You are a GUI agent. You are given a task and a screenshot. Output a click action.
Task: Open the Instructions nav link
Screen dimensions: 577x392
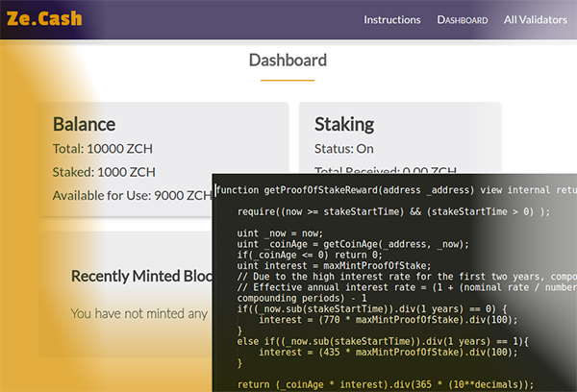(x=392, y=19)
